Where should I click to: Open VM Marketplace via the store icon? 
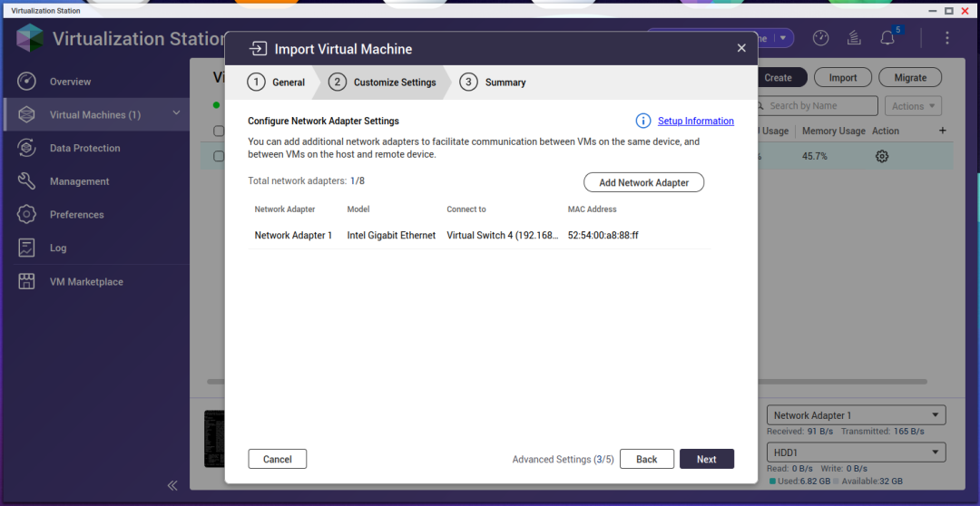tap(26, 282)
